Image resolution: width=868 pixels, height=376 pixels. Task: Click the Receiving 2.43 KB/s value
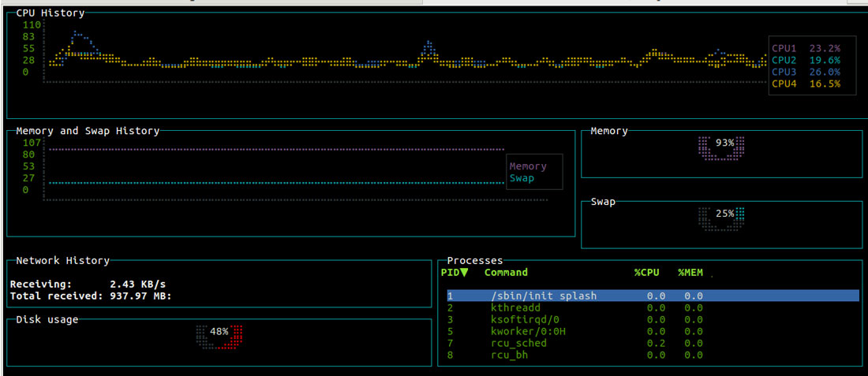point(138,285)
